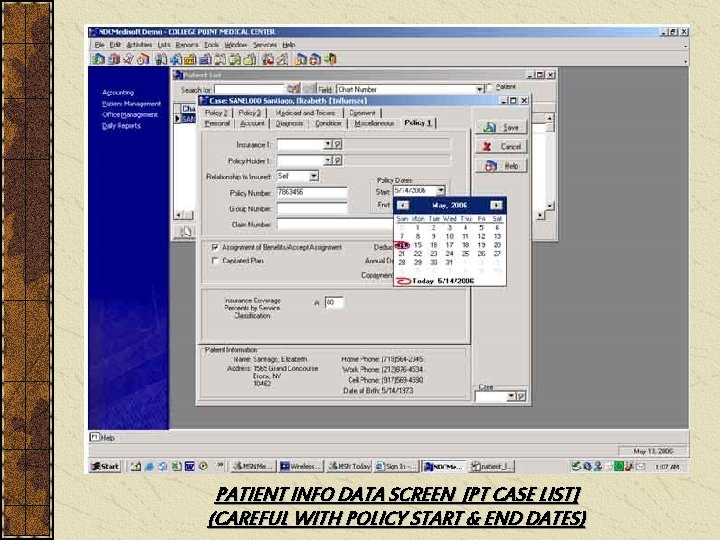
Task: Click in the Policy Number field
Action: pyautogui.click(x=312, y=192)
